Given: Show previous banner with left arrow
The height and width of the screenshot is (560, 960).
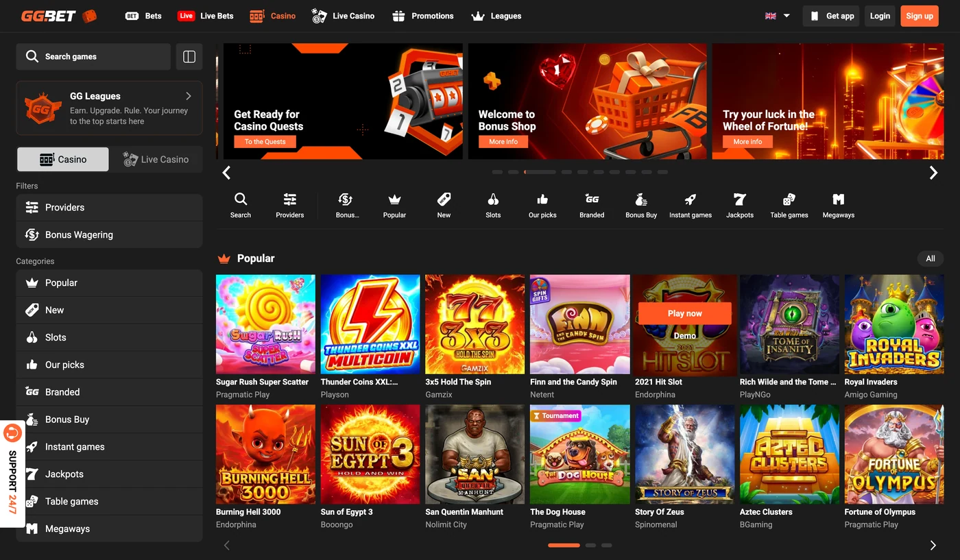Looking at the screenshot, I should pyautogui.click(x=226, y=173).
